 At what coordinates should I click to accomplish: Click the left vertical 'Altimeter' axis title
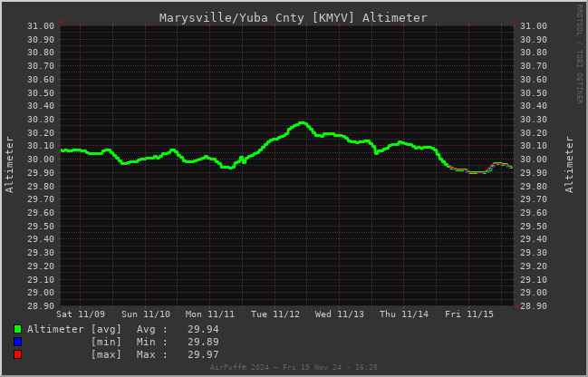tap(9, 165)
